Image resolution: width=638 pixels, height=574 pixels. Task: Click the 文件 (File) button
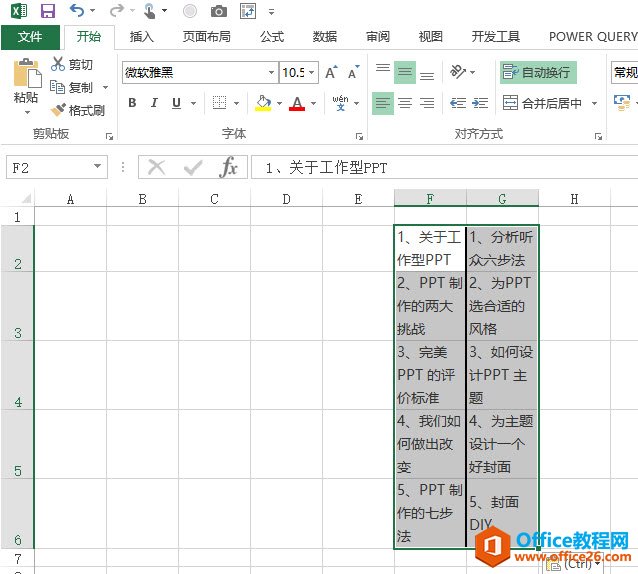coord(30,37)
